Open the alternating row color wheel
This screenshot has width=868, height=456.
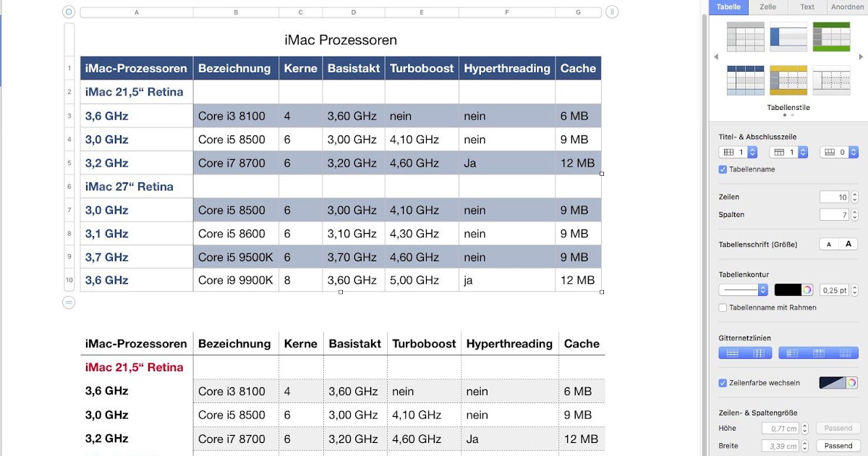852,382
